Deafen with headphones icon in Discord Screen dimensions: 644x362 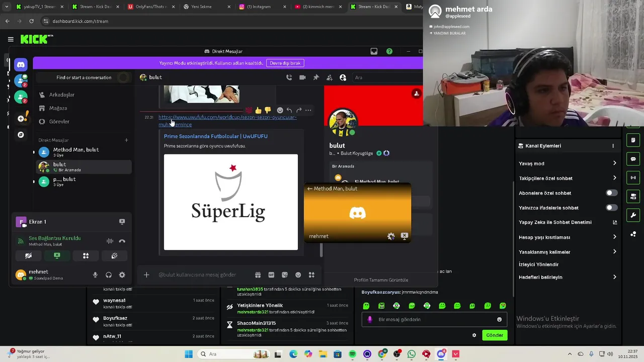(x=108, y=275)
